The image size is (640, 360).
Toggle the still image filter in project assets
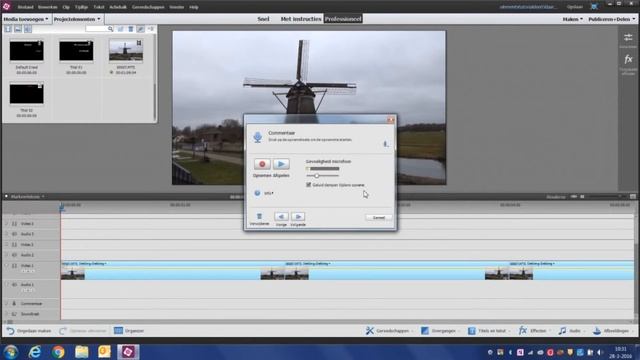coord(18,29)
